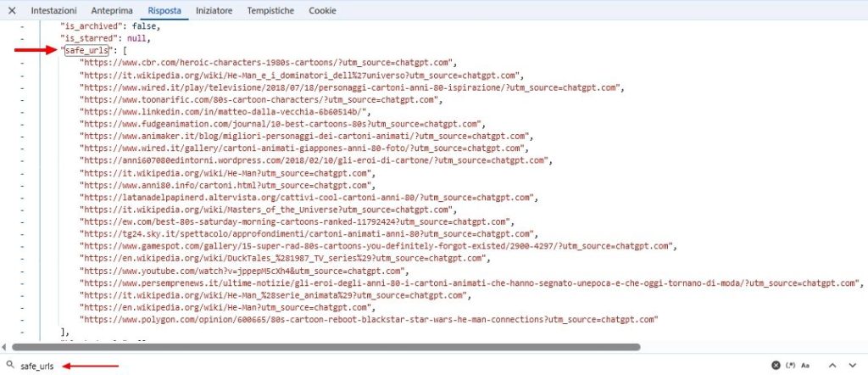Image resolution: width=868 pixels, height=375 pixels.
Task: Collapse fold marker beside cbr.com URL
Action: [21, 63]
